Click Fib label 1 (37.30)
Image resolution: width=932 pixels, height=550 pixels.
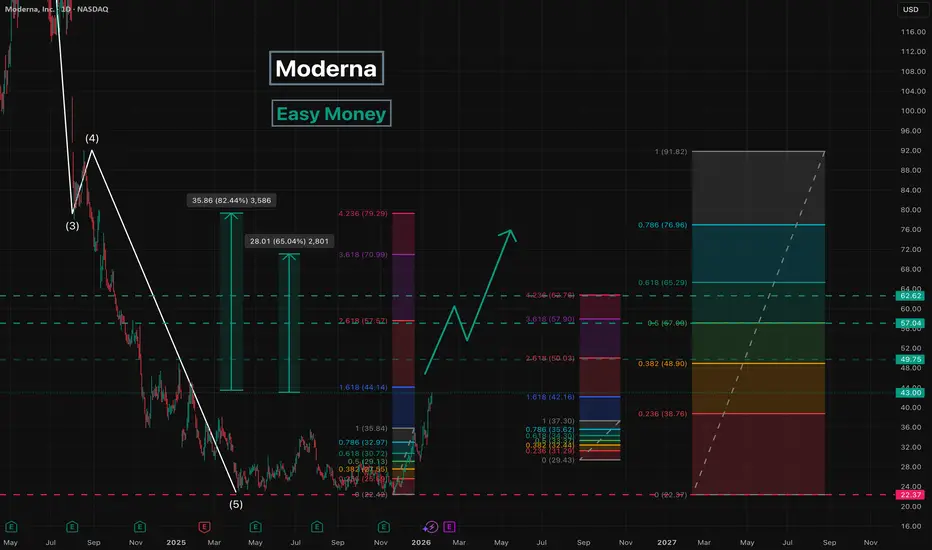pyautogui.click(x=558, y=421)
